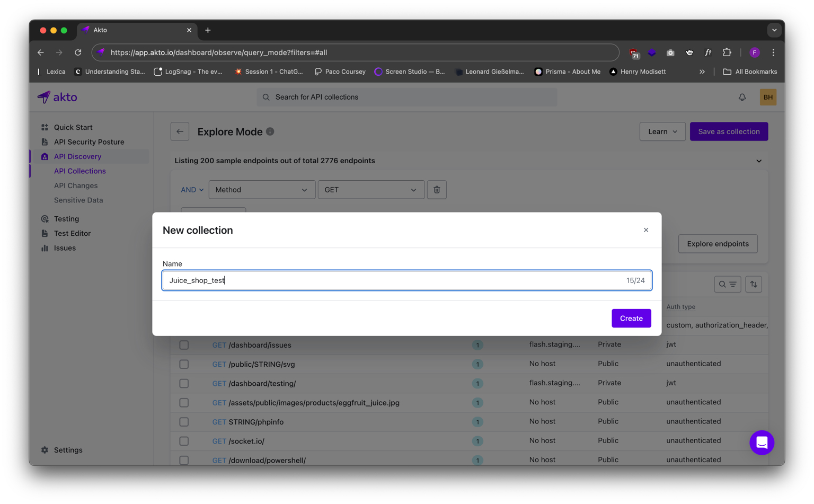Open API Changes in the sidebar
The width and height of the screenshot is (814, 504).
[76, 185]
